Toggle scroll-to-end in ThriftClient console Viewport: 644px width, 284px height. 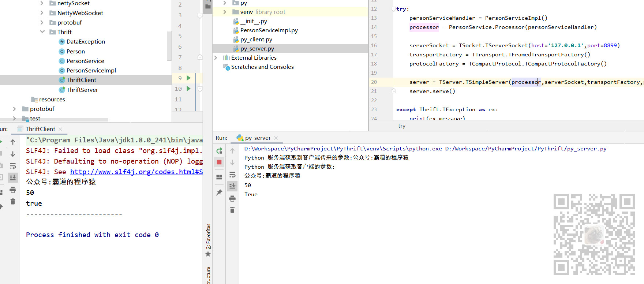[13, 177]
